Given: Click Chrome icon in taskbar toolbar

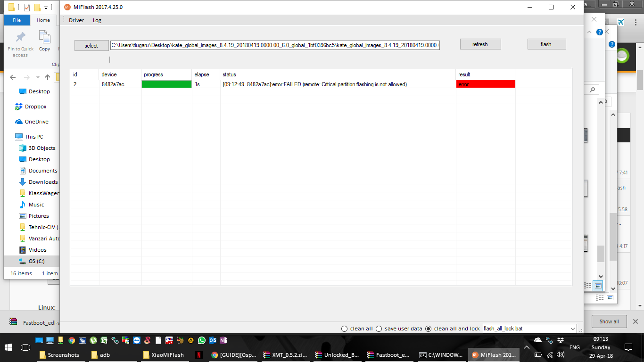Looking at the screenshot, I should point(72,340).
